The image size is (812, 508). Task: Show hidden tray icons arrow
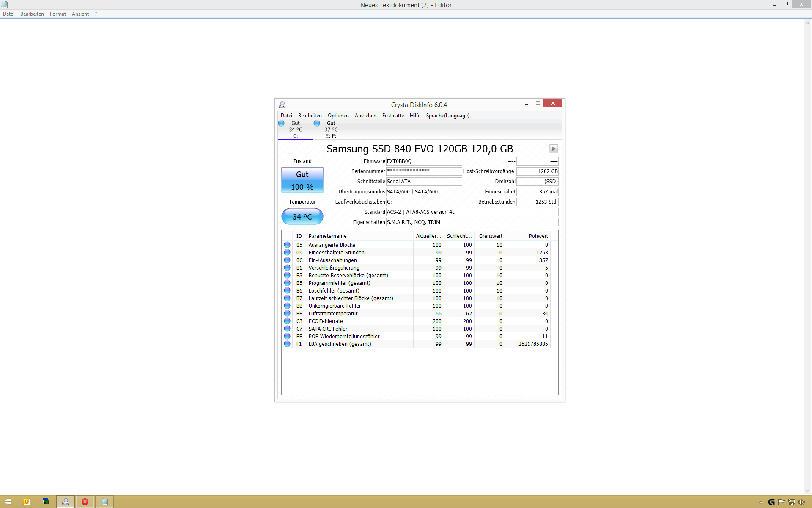click(x=761, y=502)
